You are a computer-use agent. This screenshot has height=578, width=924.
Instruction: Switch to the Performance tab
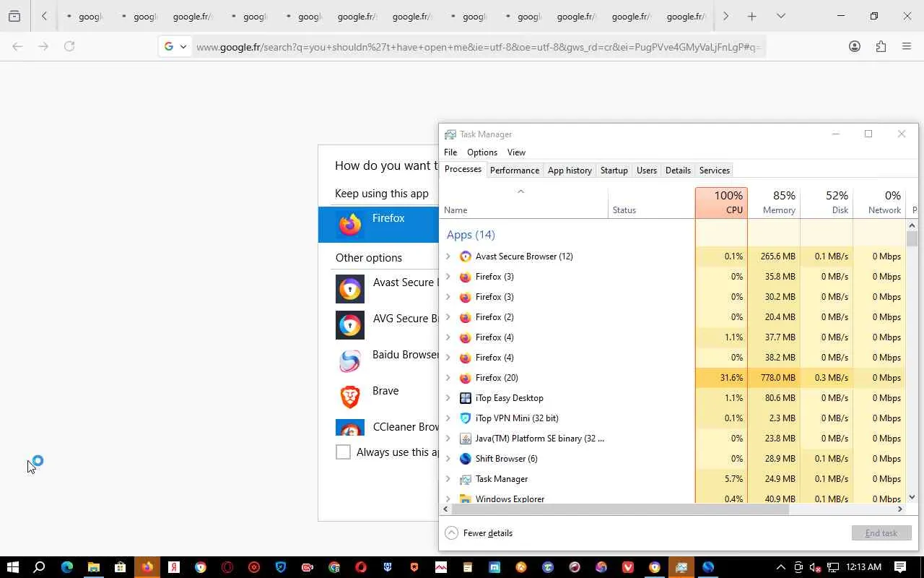coord(515,171)
